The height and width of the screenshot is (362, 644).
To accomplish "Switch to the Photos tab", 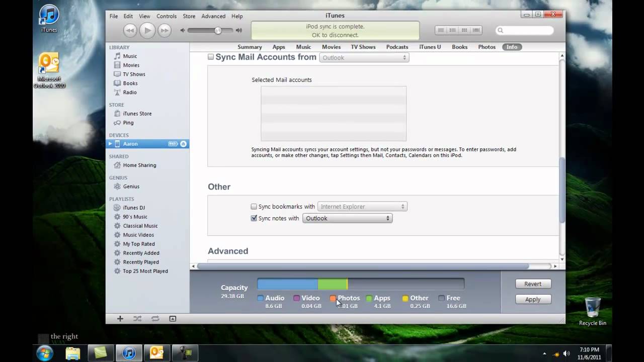I will coord(487,47).
